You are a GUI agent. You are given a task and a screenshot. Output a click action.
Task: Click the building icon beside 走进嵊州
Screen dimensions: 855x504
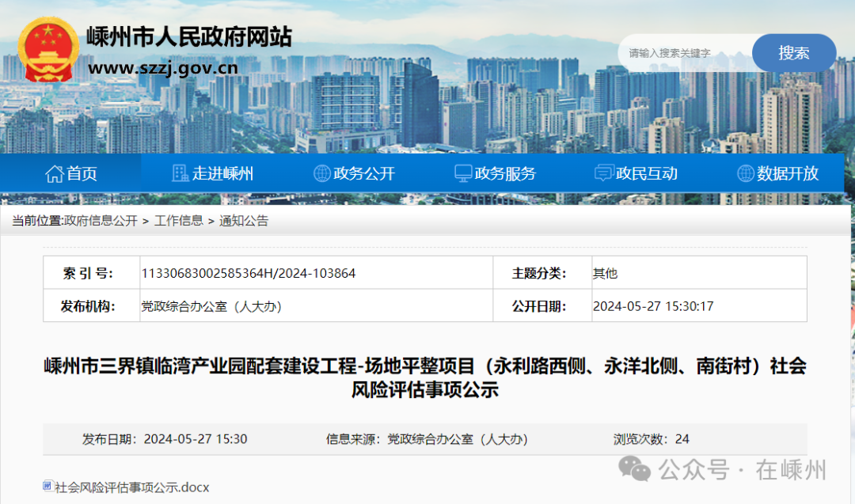pos(180,173)
